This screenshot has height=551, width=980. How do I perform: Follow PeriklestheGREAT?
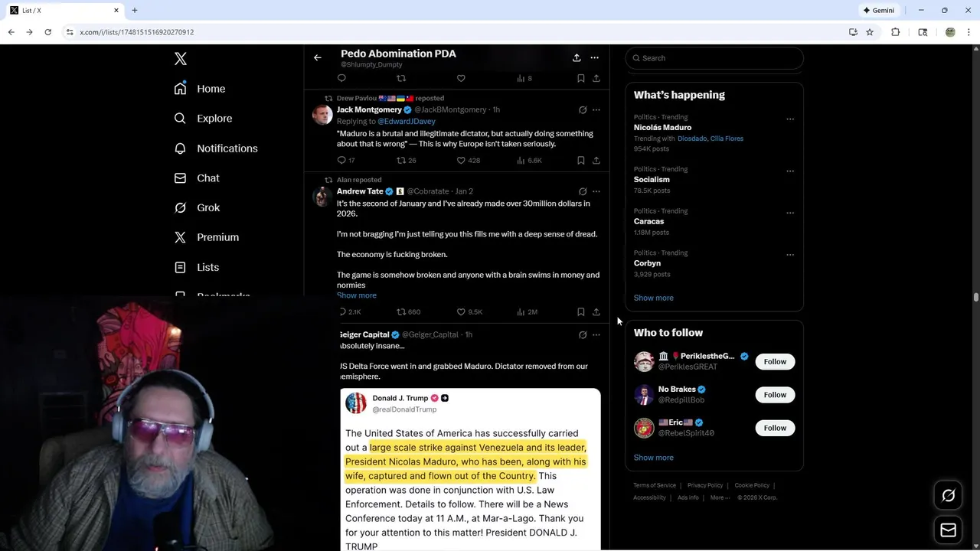tap(775, 362)
